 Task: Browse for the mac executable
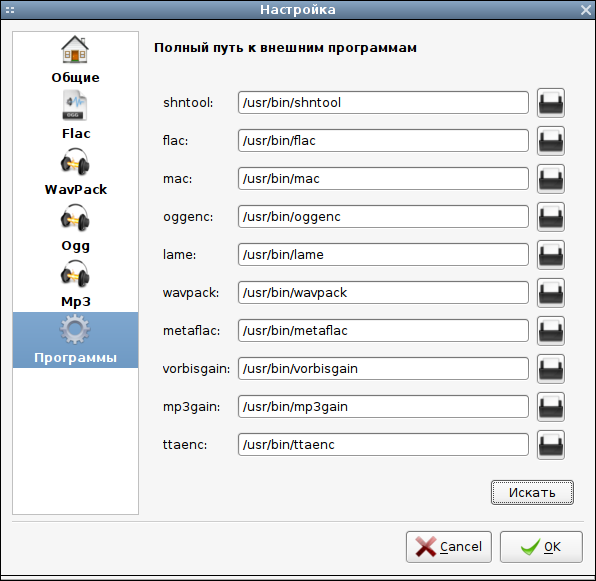coord(551,179)
